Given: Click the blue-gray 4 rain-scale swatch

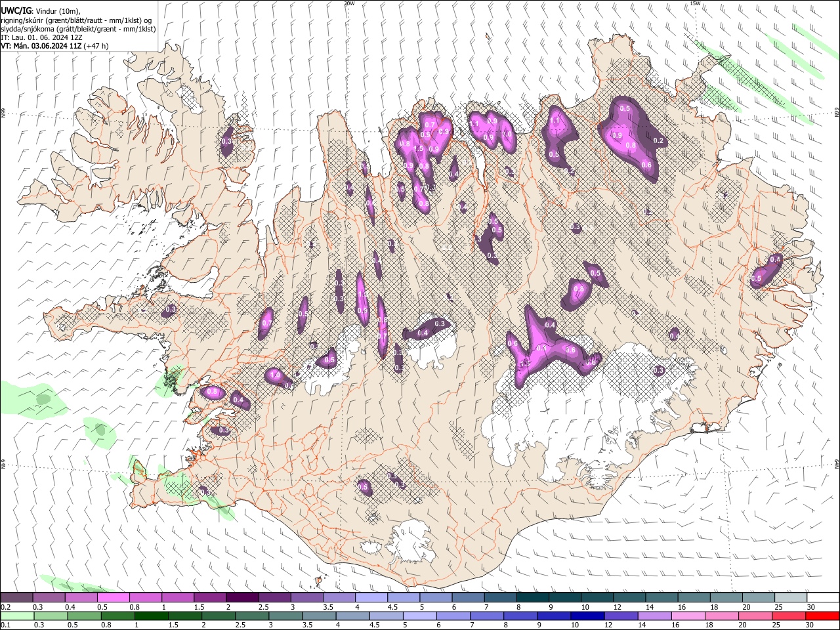Looking at the screenshot, I should [x=352, y=616].
